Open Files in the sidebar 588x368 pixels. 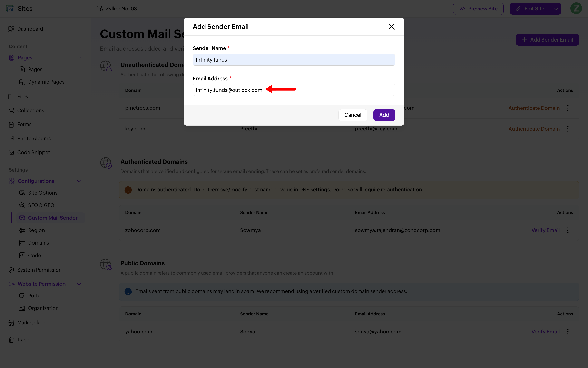[18, 97]
